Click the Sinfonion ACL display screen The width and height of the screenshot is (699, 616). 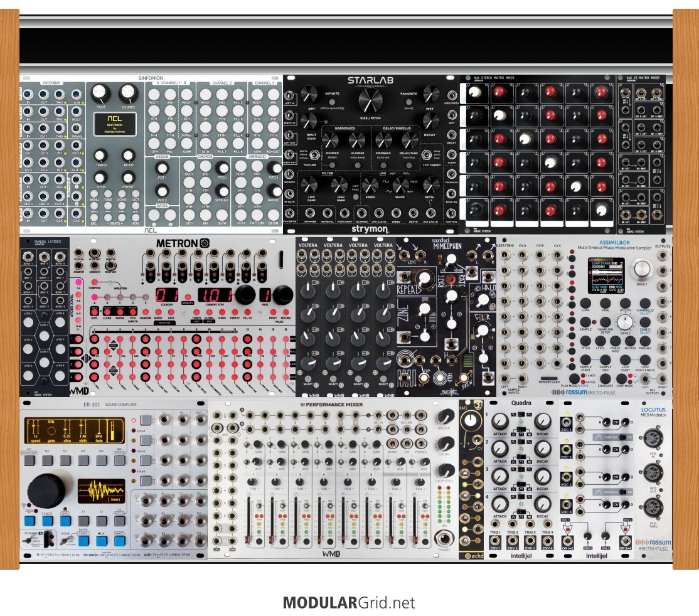point(115,123)
